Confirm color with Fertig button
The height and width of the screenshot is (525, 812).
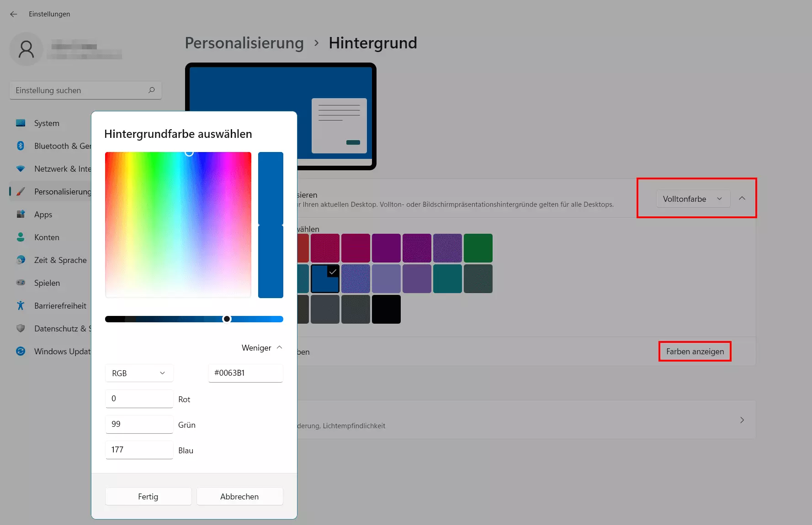click(x=148, y=496)
